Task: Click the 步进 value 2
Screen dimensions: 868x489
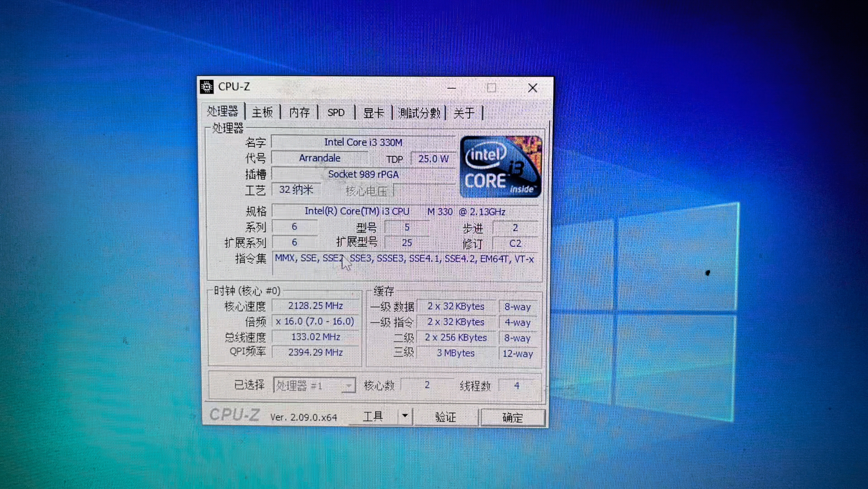Action: click(515, 228)
